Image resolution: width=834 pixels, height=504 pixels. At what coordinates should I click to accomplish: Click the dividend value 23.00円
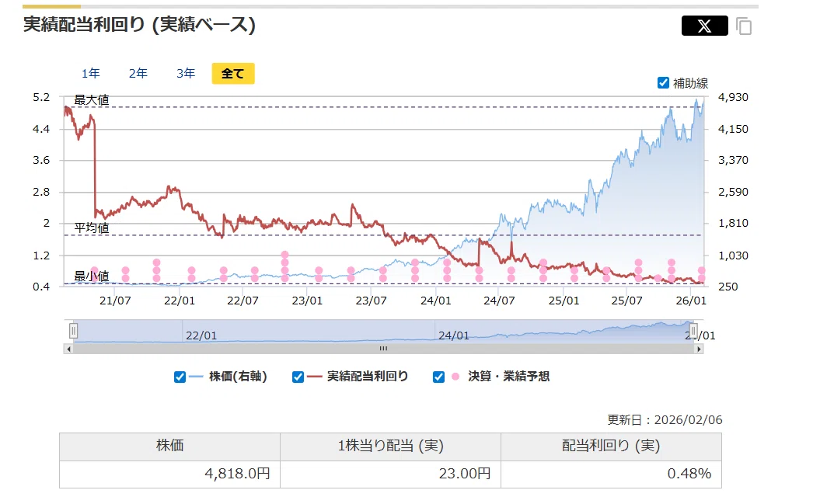pos(464,473)
